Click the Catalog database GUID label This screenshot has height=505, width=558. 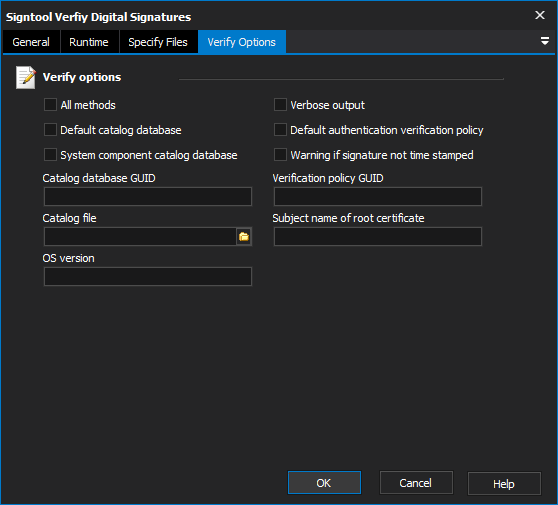tap(99, 178)
